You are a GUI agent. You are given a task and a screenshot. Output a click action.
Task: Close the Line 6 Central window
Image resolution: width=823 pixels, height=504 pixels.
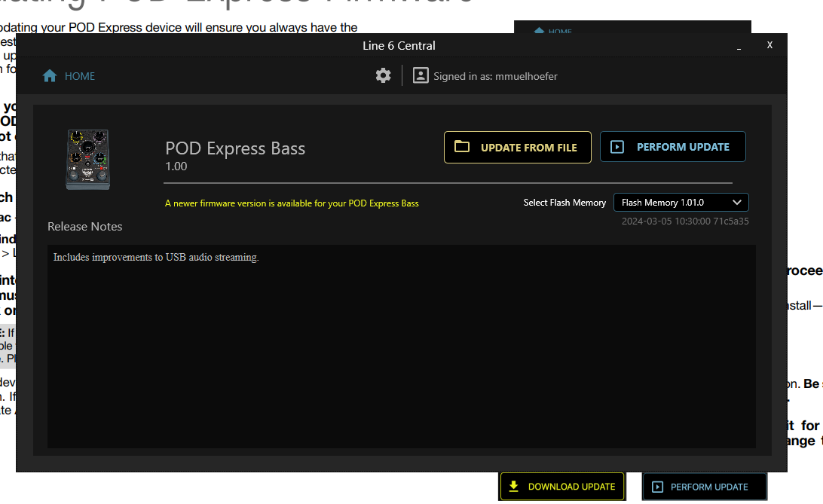click(x=769, y=45)
